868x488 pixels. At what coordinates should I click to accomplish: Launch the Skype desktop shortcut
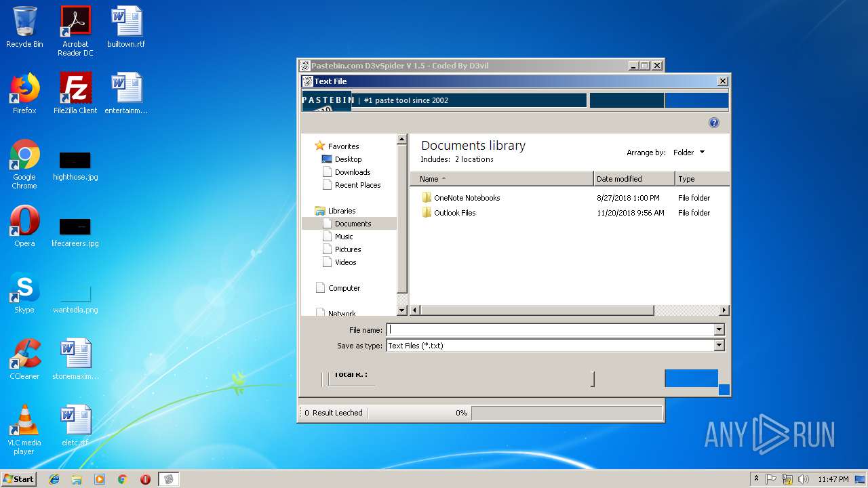tap(24, 293)
